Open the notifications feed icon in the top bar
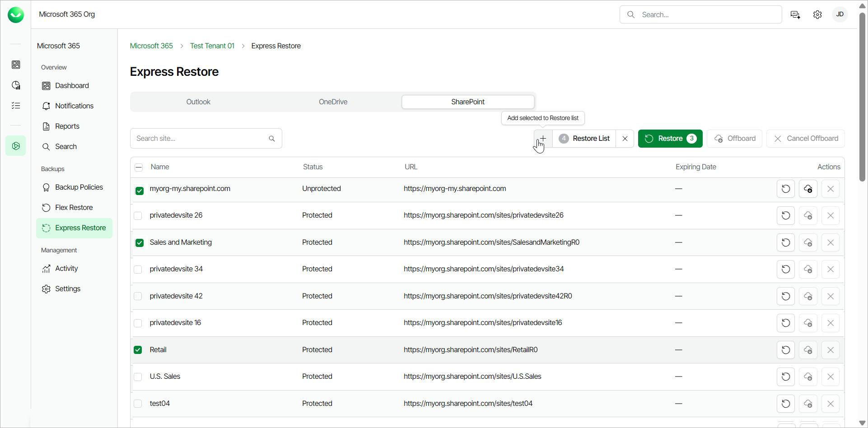Image resolution: width=868 pixels, height=428 pixels. click(795, 15)
